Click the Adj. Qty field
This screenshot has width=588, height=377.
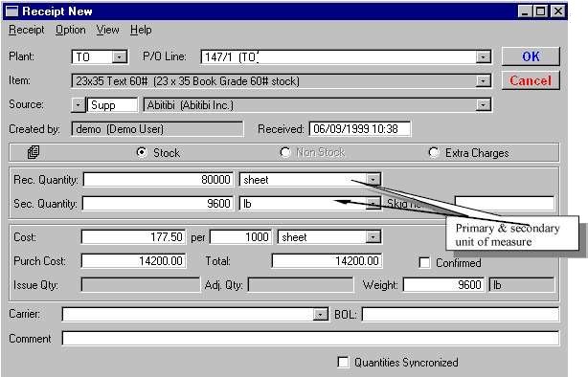[x=301, y=285]
